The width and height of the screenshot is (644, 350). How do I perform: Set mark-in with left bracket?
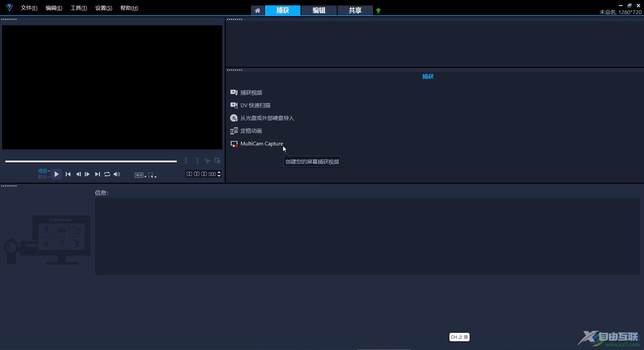click(186, 161)
